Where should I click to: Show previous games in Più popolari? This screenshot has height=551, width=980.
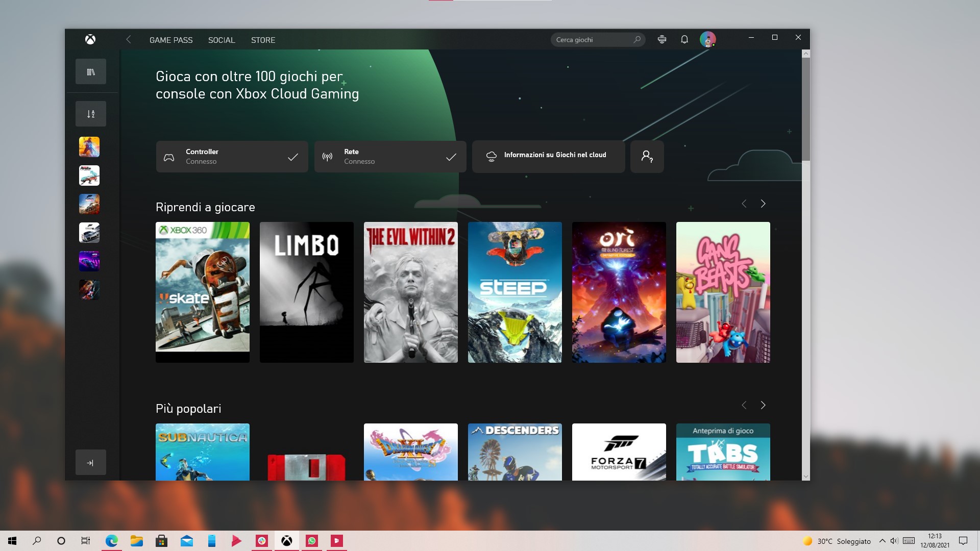744,405
